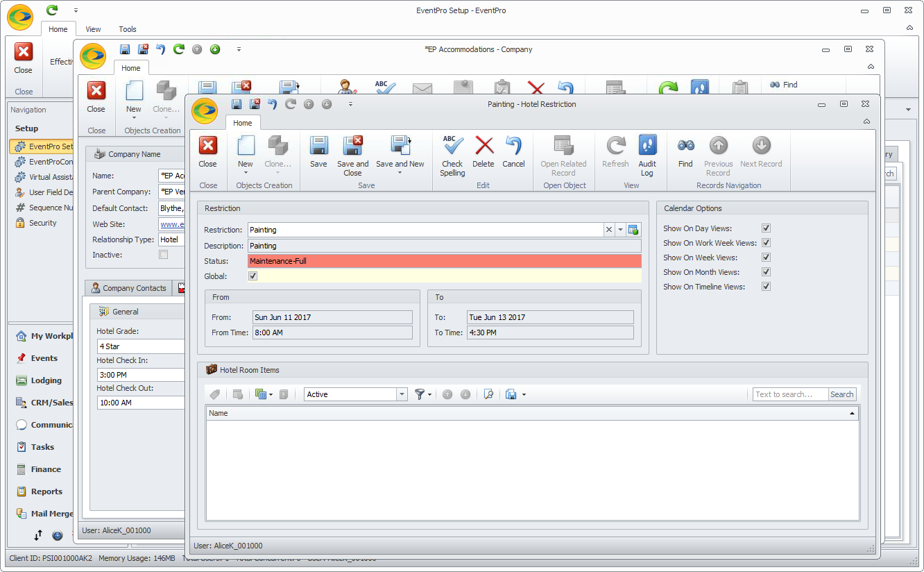Viewport: 924px width, 572px height.
Task: Open the export options dropdown arrow
Action: click(524, 394)
